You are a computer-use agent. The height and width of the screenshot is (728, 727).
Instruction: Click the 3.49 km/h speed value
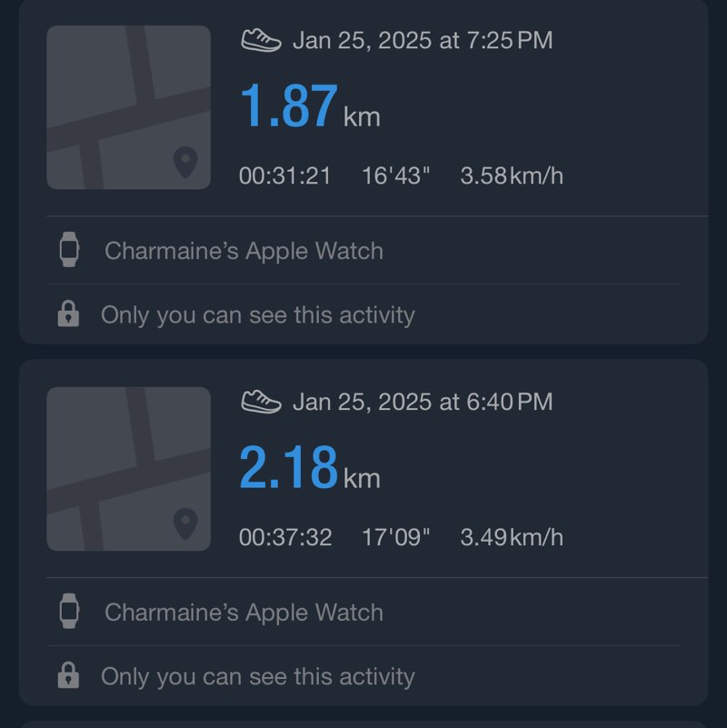coord(512,537)
